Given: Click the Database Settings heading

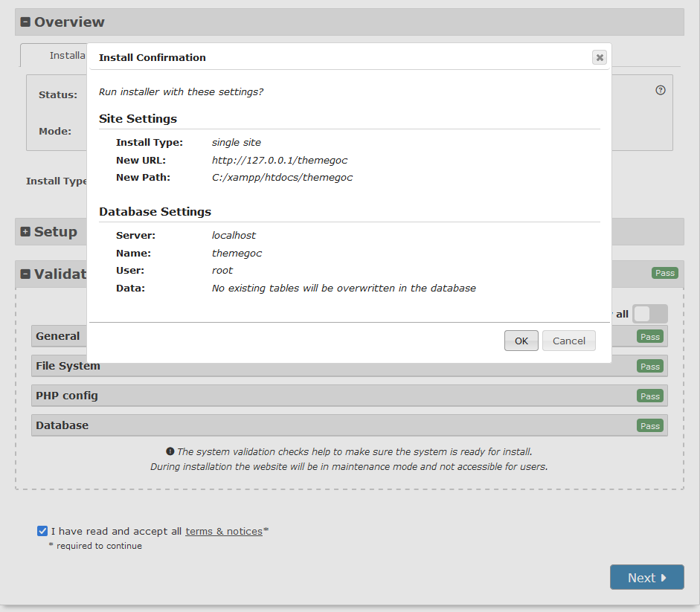Looking at the screenshot, I should click(x=155, y=212).
